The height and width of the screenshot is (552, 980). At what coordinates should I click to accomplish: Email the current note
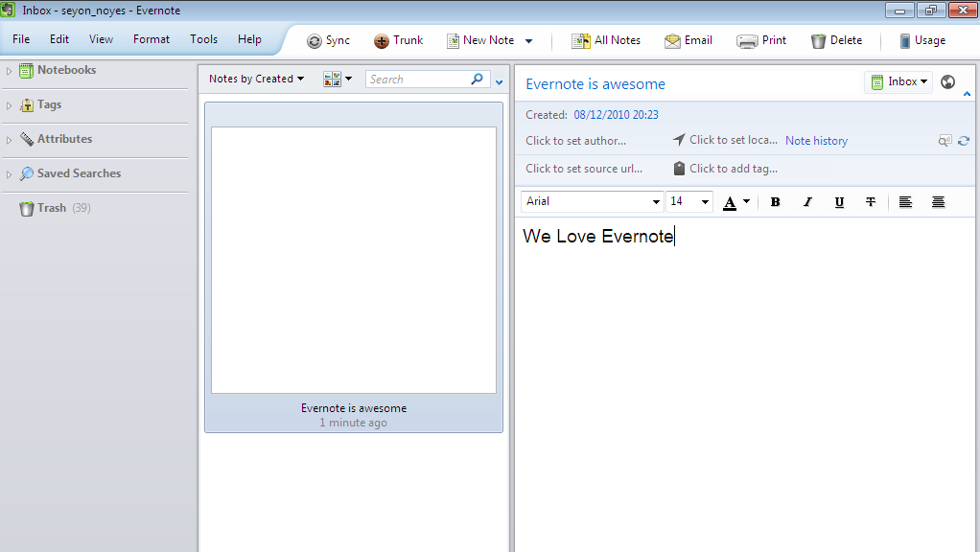tap(688, 40)
